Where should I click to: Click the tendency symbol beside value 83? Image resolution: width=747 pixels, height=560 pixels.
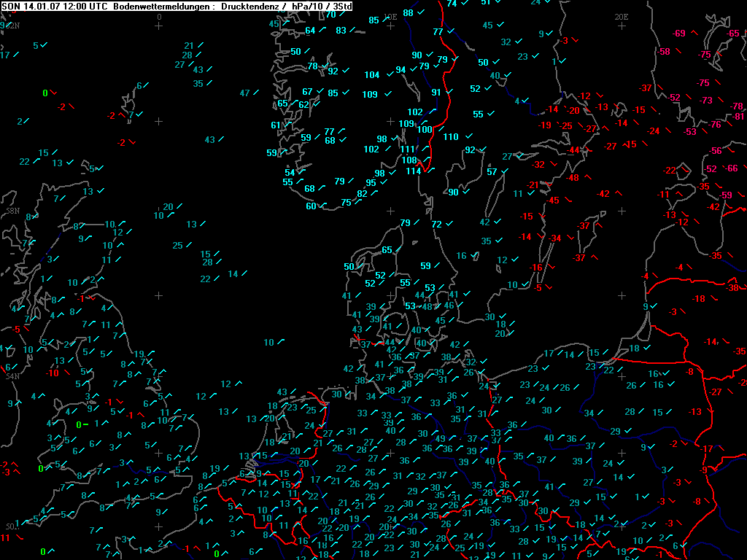[x=355, y=30]
